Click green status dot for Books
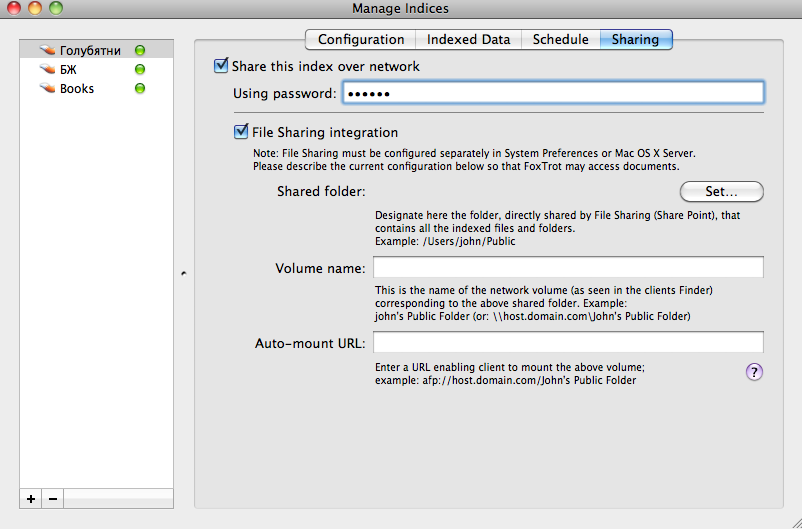This screenshot has height=529, width=802. [140, 89]
